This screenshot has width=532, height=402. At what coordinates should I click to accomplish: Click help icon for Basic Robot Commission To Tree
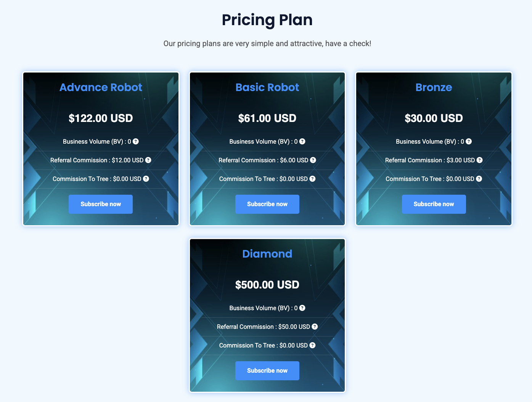(x=312, y=179)
